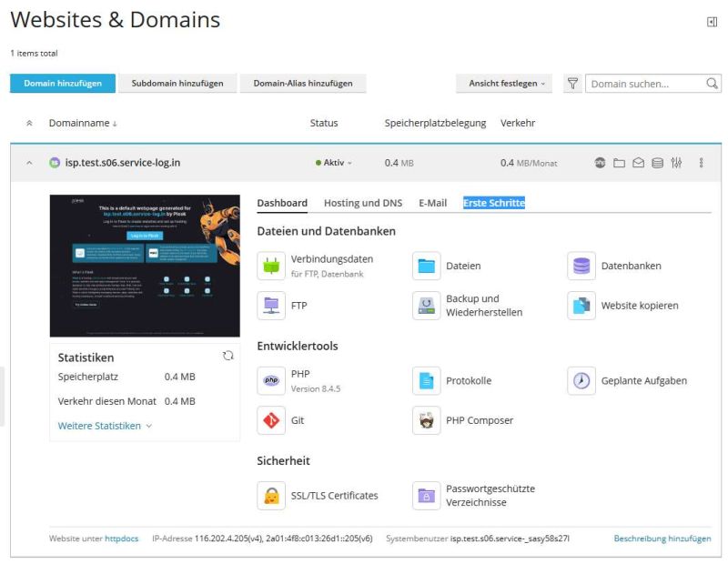
Task: Click the Domain-Alias hinzufügen button
Action: [x=303, y=84]
